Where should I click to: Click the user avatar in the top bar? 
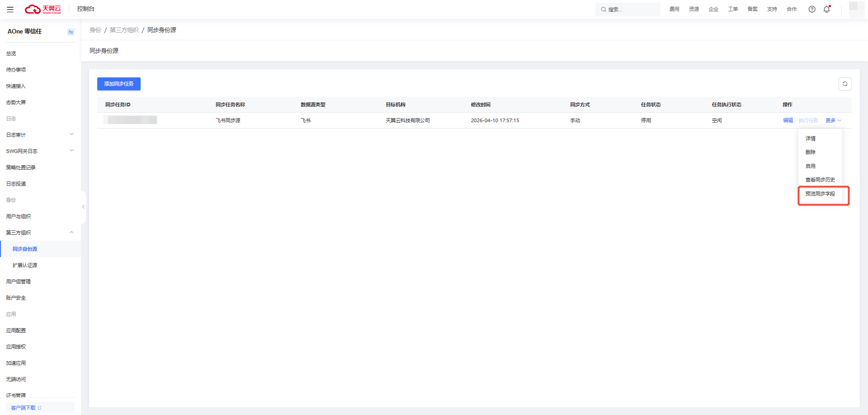(856, 9)
